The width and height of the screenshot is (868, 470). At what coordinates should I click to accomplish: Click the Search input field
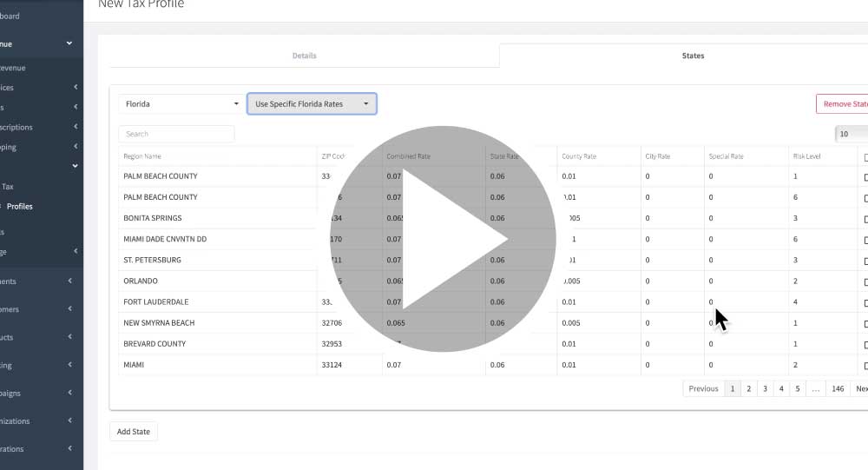pos(176,134)
